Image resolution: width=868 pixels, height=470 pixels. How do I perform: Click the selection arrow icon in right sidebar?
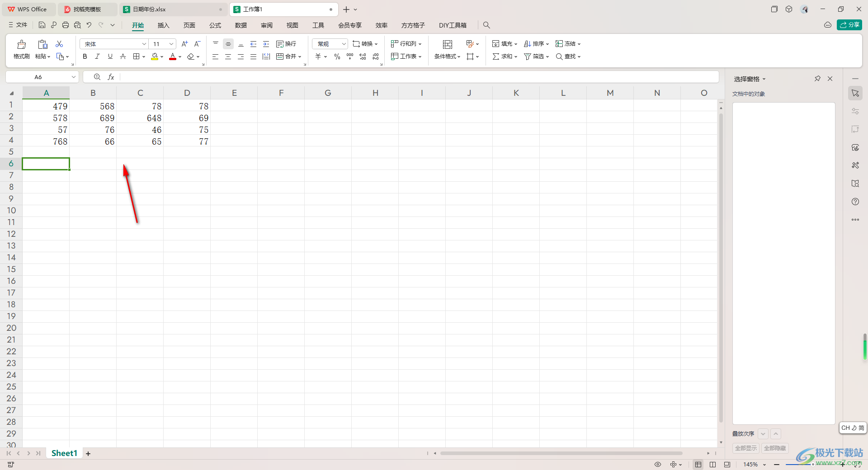tap(855, 93)
